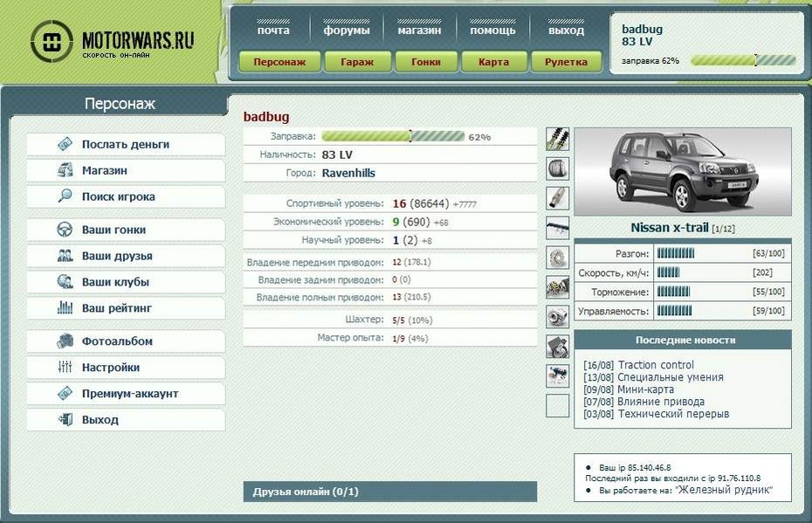Click the shop icon beside Магазин
812x523 pixels.
pyautogui.click(x=65, y=170)
